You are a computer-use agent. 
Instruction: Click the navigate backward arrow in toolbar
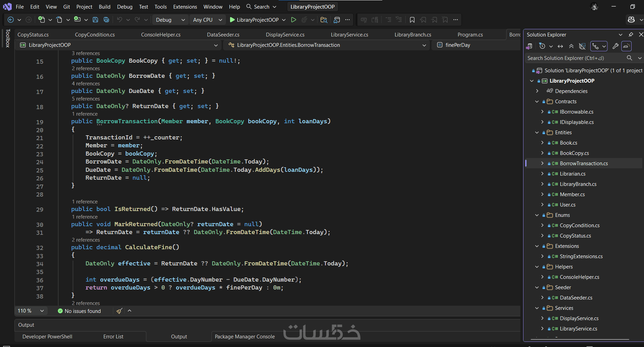(x=11, y=20)
